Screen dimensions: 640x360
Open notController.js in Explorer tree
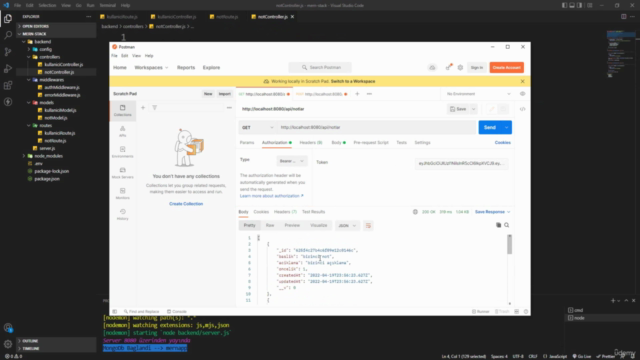point(59,72)
